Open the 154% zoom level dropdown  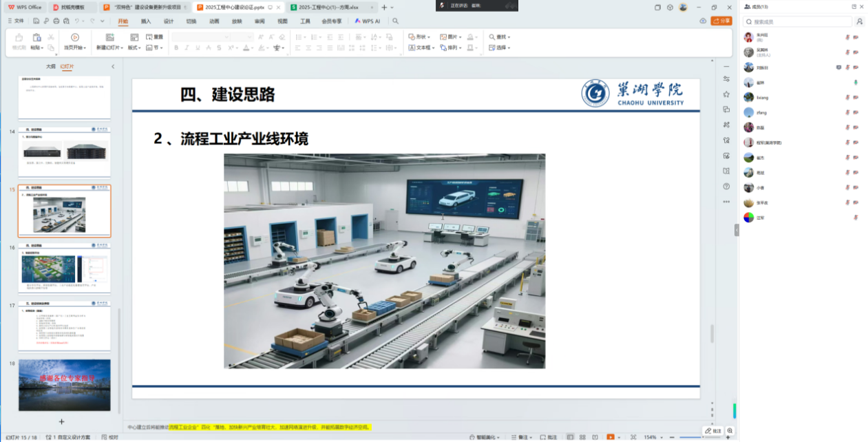point(653,437)
